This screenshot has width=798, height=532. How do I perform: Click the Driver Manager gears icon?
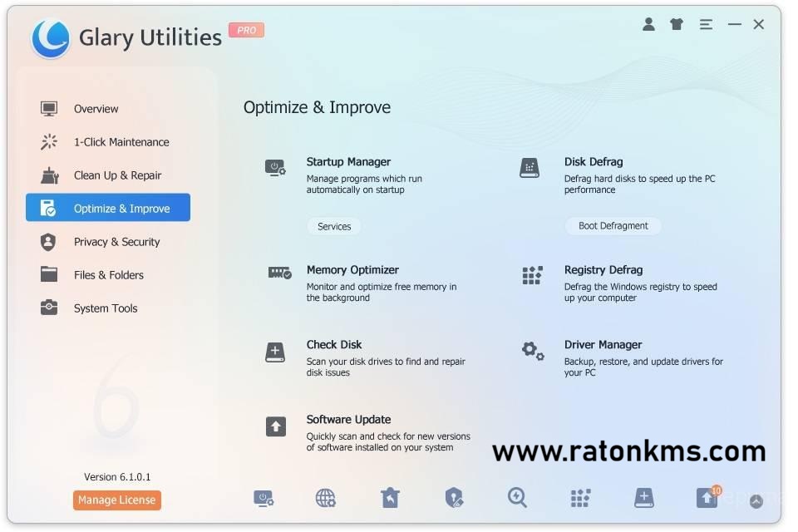pyautogui.click(x=533, y=351)
